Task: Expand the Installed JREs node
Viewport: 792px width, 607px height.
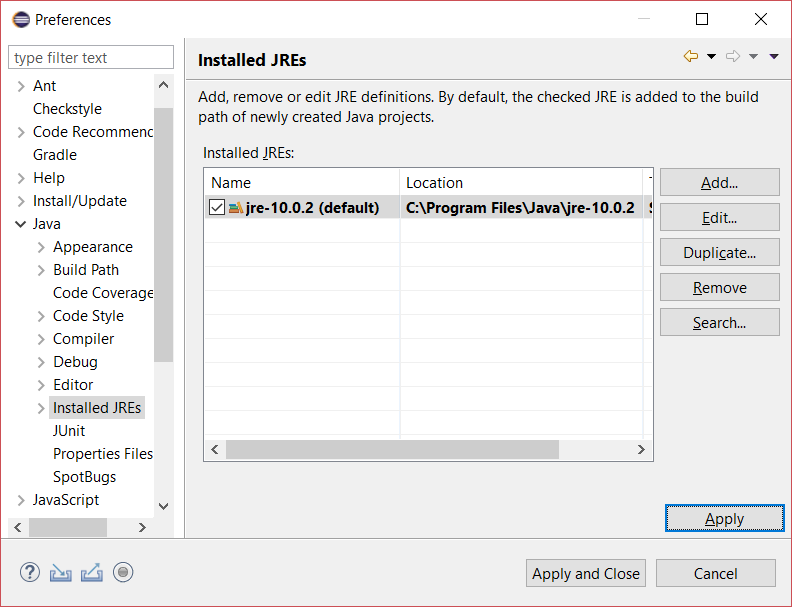Action: pyautogui.click(x=41, y=408)
